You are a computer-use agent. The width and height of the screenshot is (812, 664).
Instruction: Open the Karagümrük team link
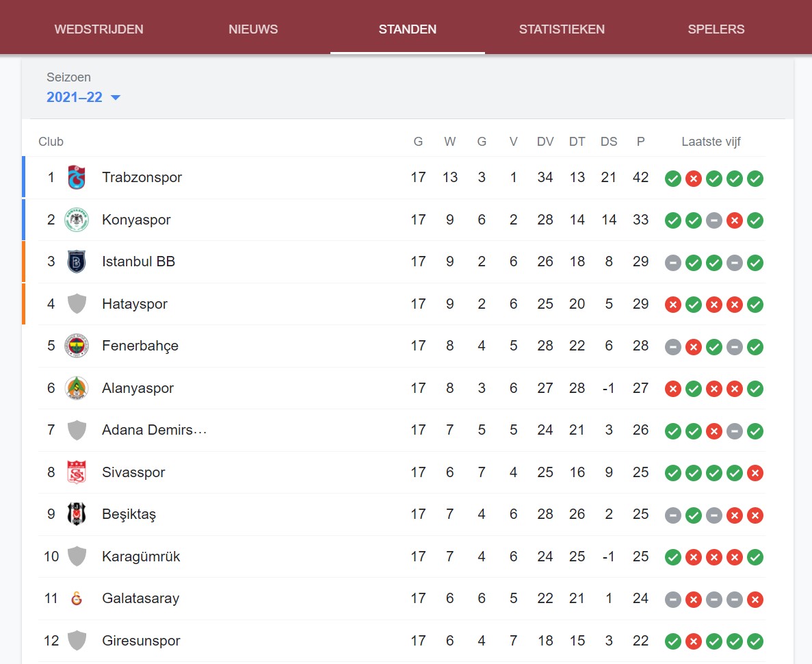pos(141,557)
